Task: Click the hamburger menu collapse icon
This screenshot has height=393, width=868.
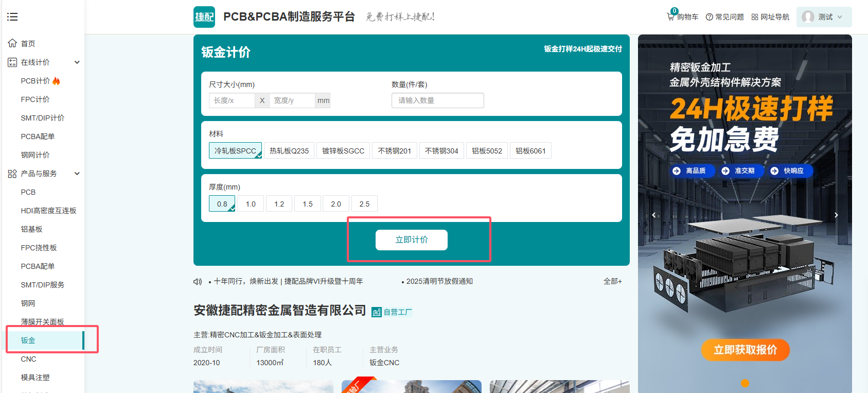Action: point(12,17)
